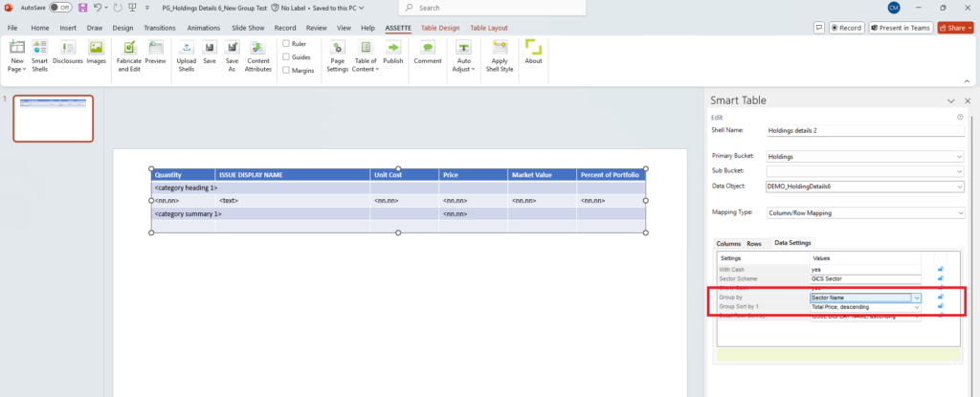Image resolution: width=980 pixels, height=397 pixels.
Task: Click the Percent of Portfolio header cell
Action: pos(611,175)
